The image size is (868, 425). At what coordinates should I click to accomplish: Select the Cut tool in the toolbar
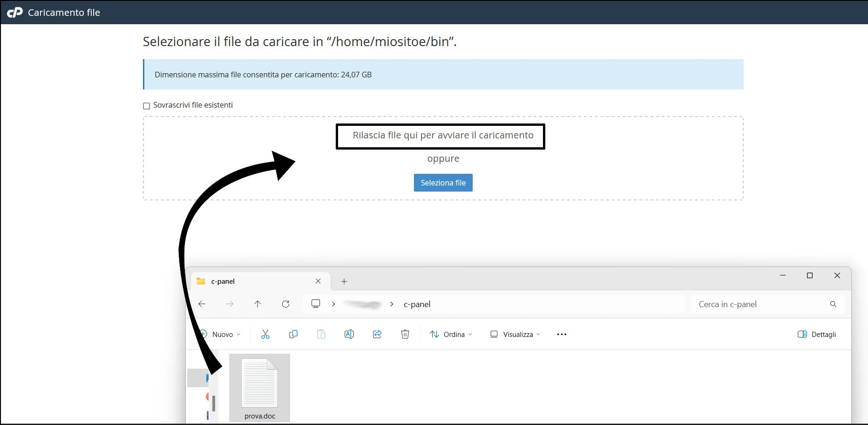click(x=265, y=334)
